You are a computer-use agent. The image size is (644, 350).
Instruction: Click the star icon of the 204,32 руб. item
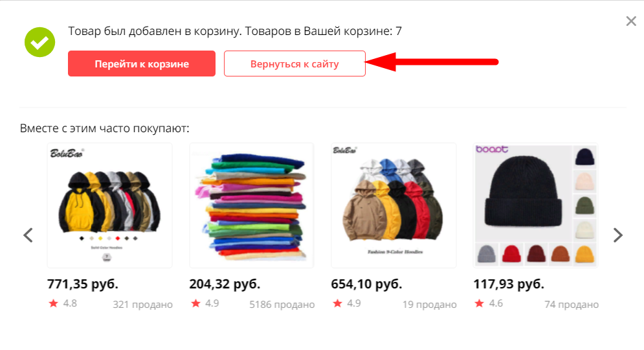(x=195, y=303)
